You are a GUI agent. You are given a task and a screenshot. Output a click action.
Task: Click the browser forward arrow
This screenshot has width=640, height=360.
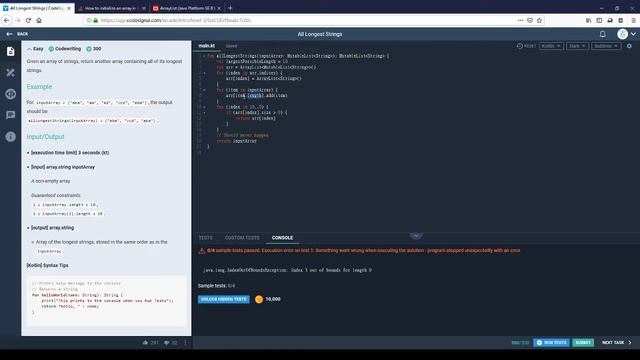(x=18, y=20)
